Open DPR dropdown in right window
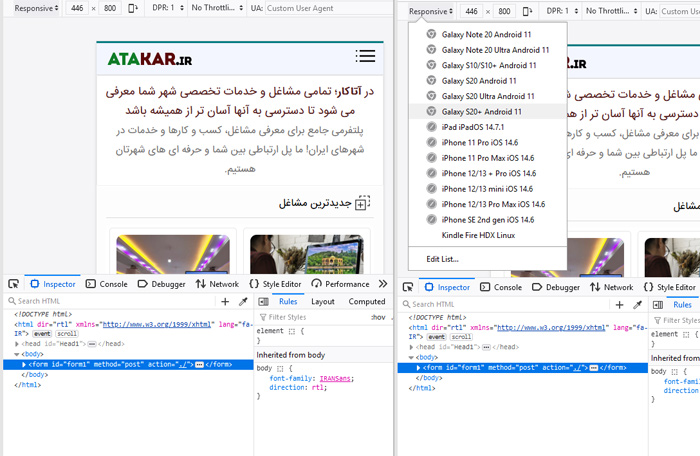The height and width of the screenshot is (456, 700). 562,11
